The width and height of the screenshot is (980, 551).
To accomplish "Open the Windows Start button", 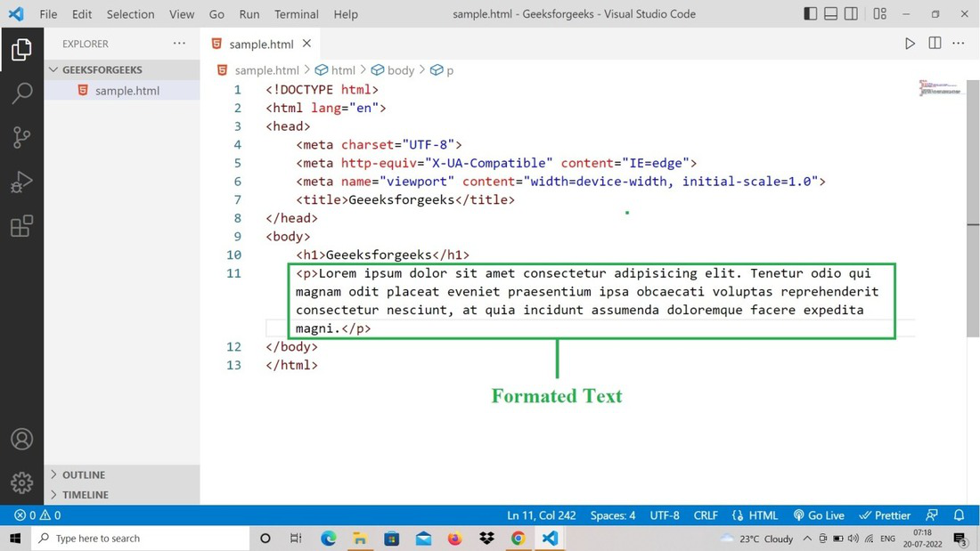I will click(16, 538).
